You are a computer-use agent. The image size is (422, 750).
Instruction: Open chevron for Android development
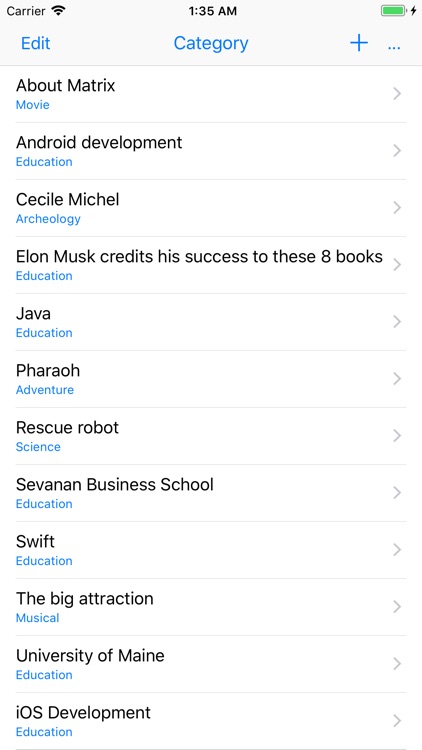tap(397, 151)
